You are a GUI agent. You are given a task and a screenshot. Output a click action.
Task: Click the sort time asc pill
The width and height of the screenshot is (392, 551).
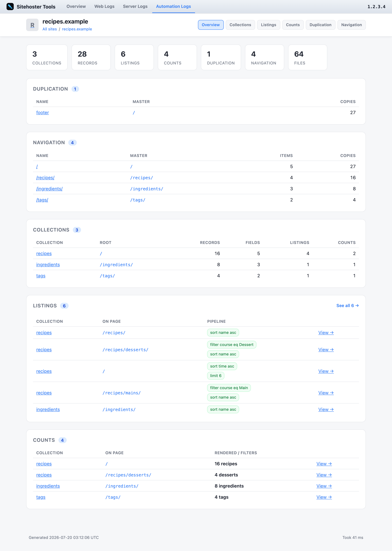(222, 366)
